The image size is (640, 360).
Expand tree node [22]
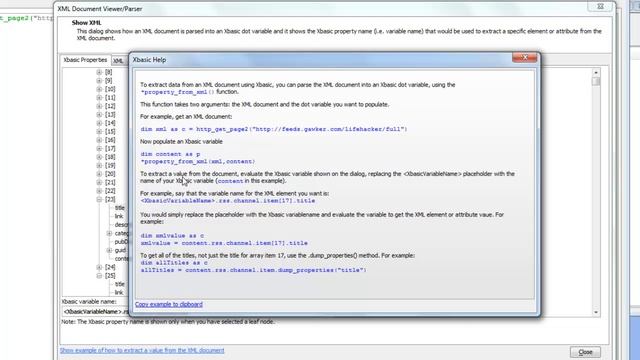click(x=99, y=191)
